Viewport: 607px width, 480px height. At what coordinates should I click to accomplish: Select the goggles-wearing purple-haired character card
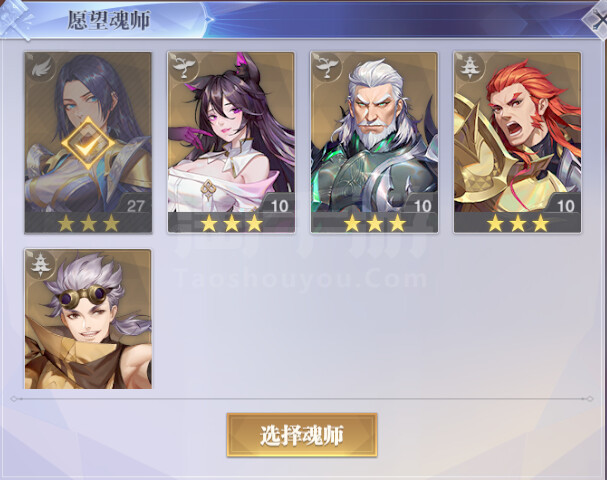pos(88,319)
